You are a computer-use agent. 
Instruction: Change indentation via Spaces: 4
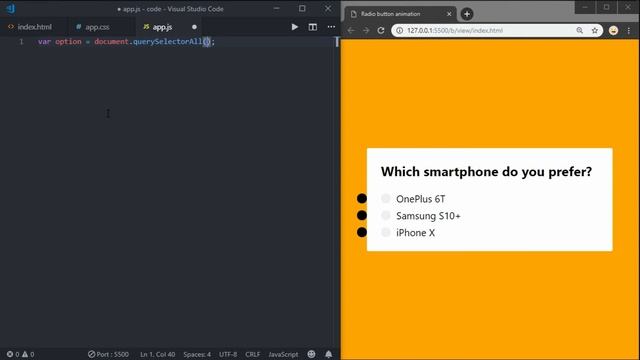coord(197,354)
